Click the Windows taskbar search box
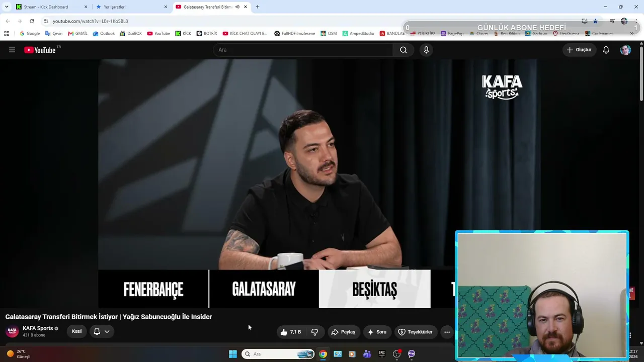The height and width of the screenshot is (362, 644). click(278, 354)
